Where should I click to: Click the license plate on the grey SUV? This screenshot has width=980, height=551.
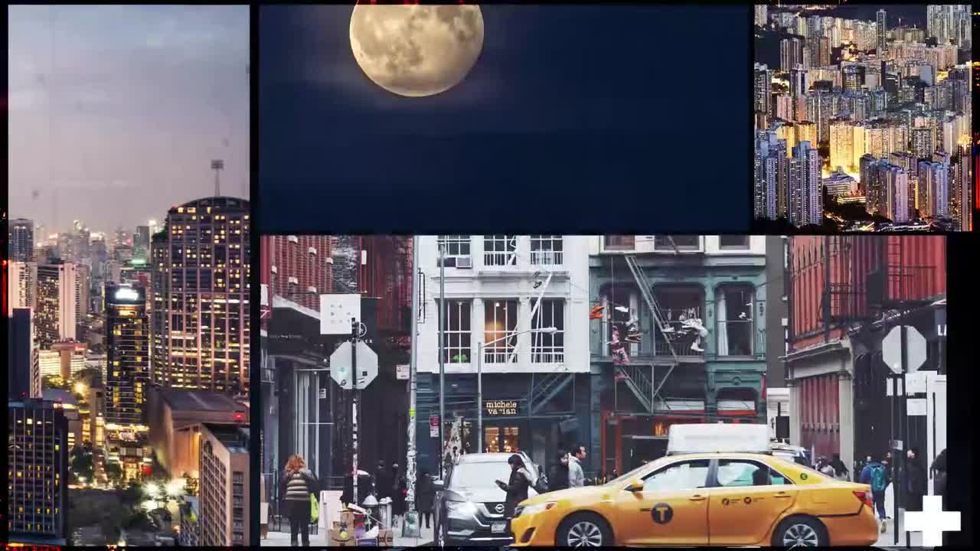[x=498, y=527]
